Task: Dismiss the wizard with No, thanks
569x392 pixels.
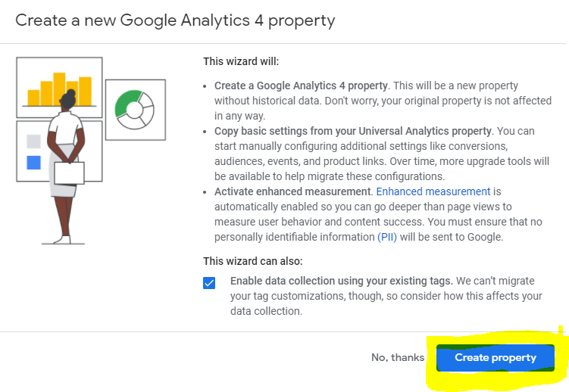Action: (x=398, y=358)
